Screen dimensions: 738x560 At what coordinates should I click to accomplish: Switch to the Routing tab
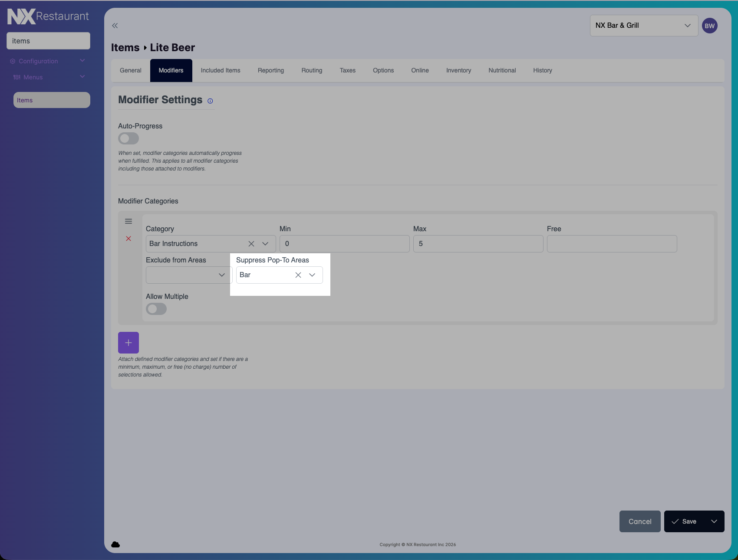pos(312,70)
